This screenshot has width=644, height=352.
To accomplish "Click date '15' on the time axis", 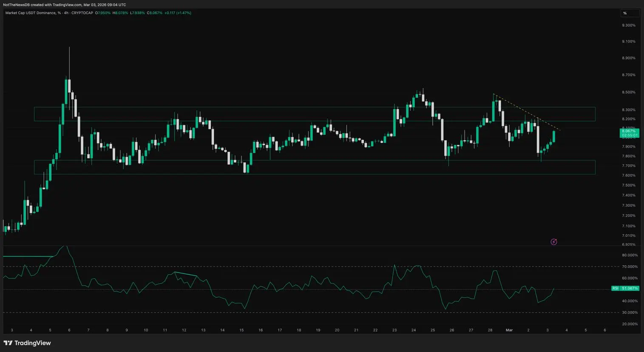I will (x=241, y=330).
